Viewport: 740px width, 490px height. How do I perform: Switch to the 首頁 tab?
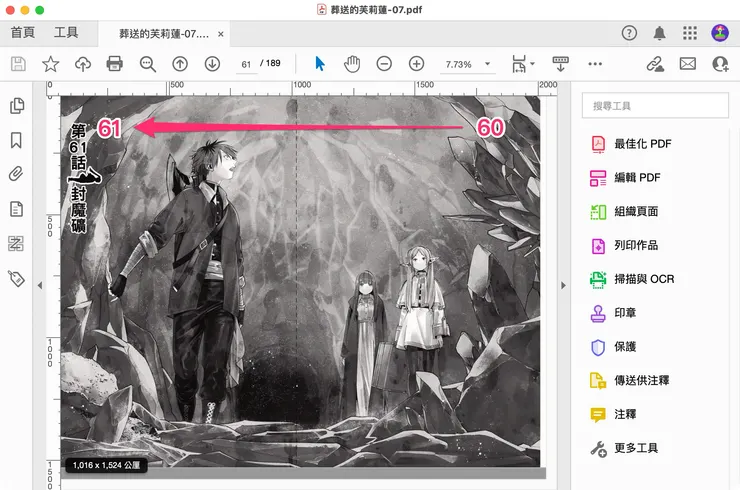pyautogui.click(x=22, y=33)
